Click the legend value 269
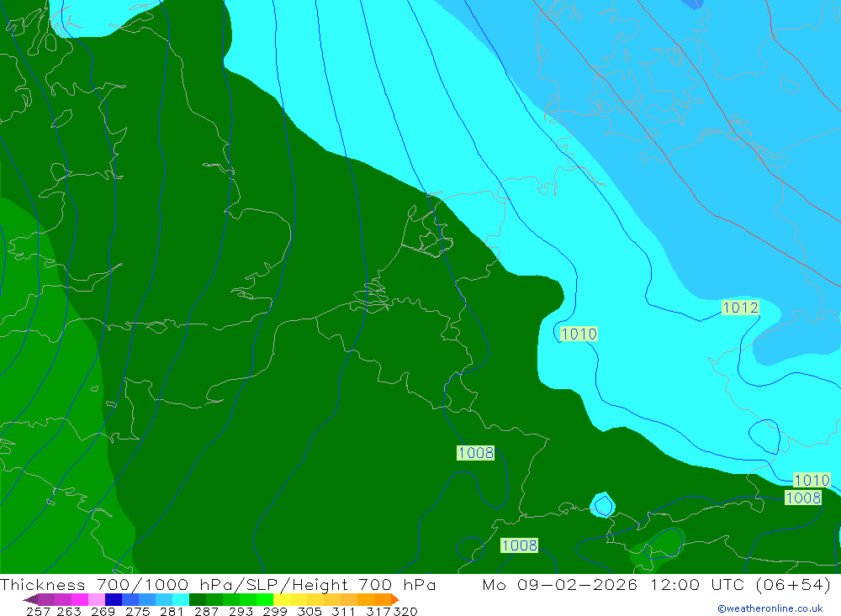 pos(103,611)
